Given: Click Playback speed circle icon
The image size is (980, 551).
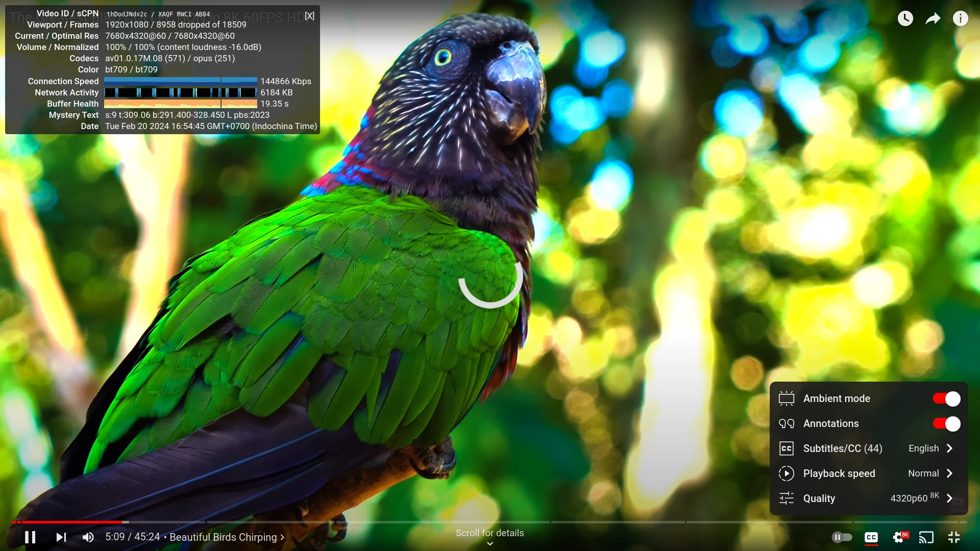Looking at the screenshot, I should 787,473.
